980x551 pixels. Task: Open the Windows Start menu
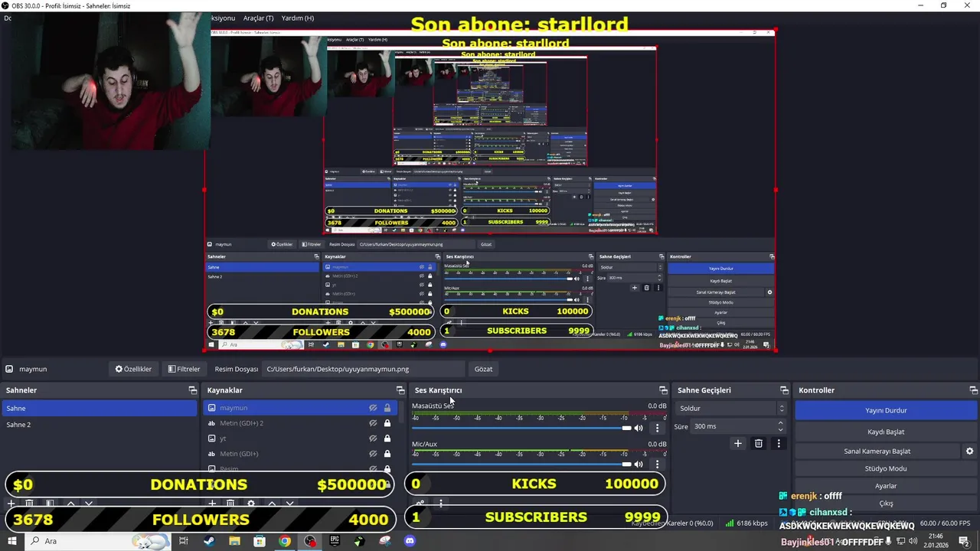pos(11,541)
